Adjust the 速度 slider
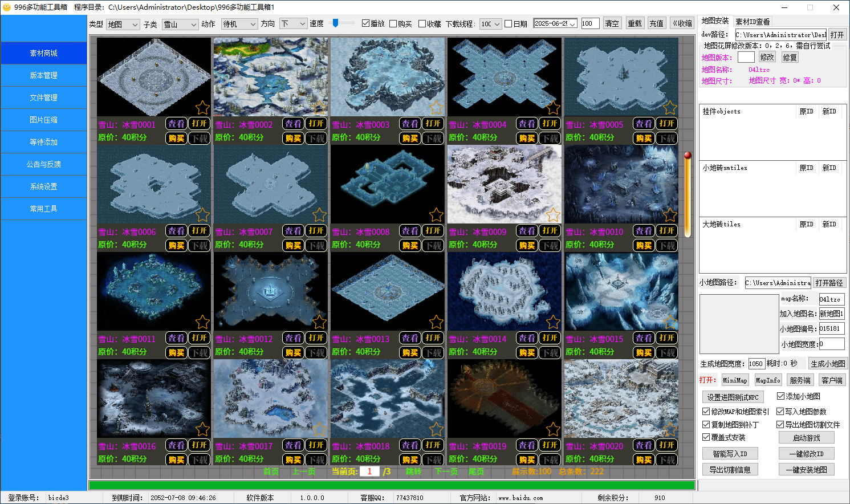850x504 pixels. 336,23
